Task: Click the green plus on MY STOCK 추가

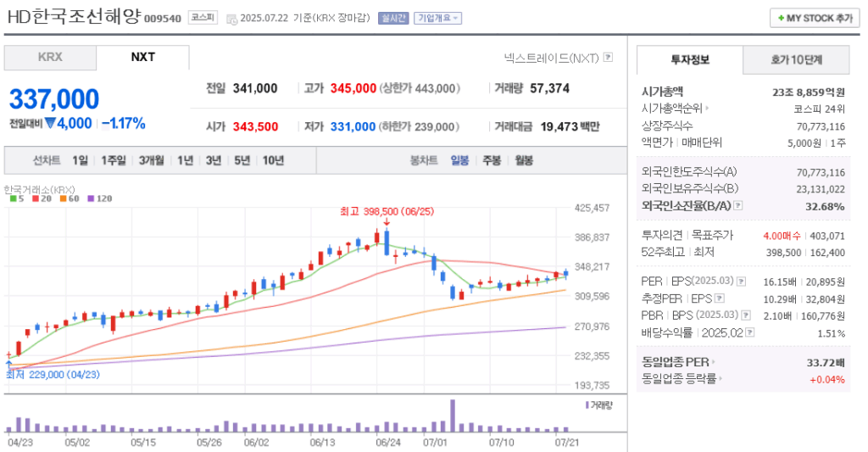Action: 781,19
